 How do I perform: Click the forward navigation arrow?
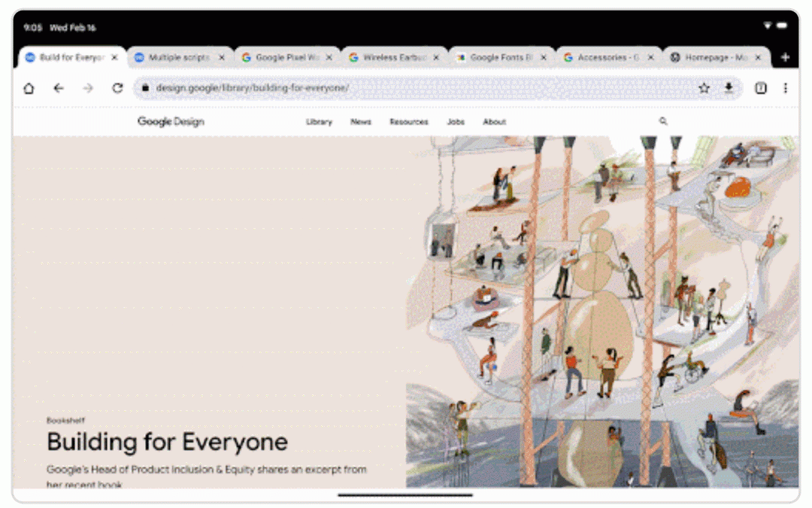88,88
